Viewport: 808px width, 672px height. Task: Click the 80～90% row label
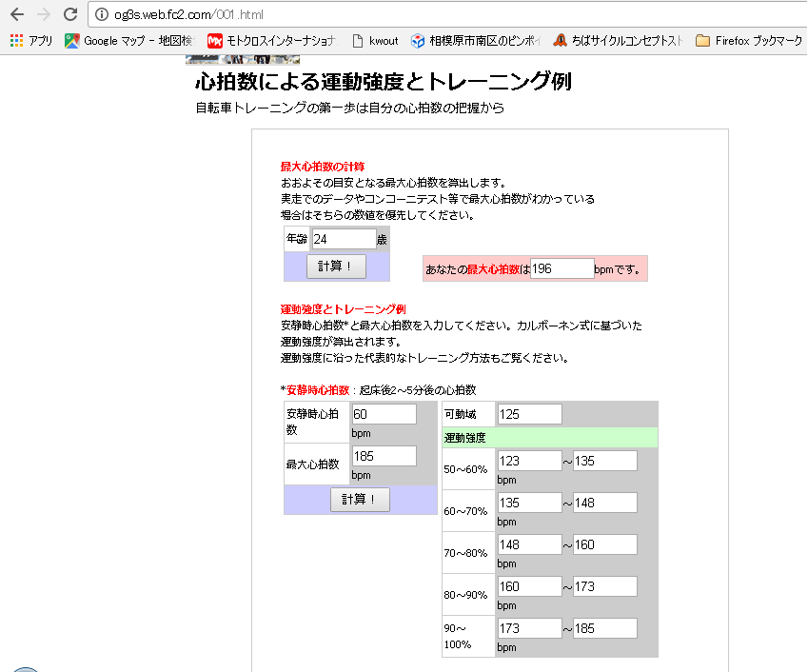465,595
